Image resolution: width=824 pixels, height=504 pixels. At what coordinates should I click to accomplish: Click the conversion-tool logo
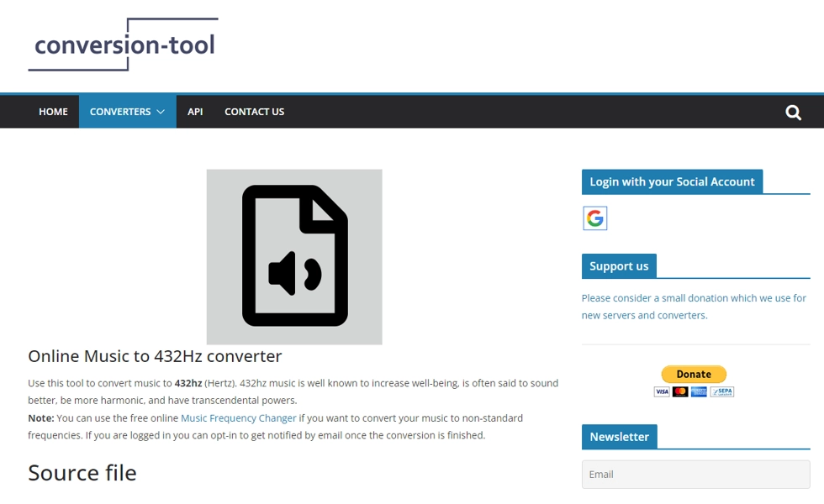[x=124, y=45]
